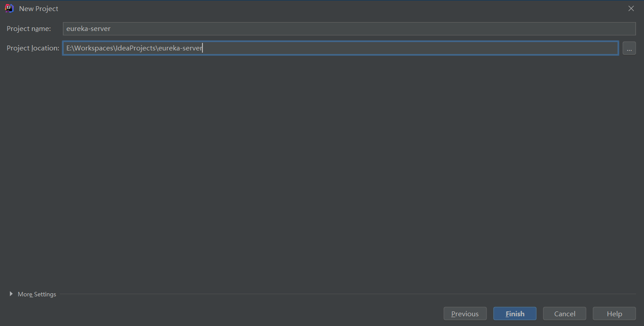Screen dimensions: 644x326
Task: Close the New Project window
Action: (631, 8)
